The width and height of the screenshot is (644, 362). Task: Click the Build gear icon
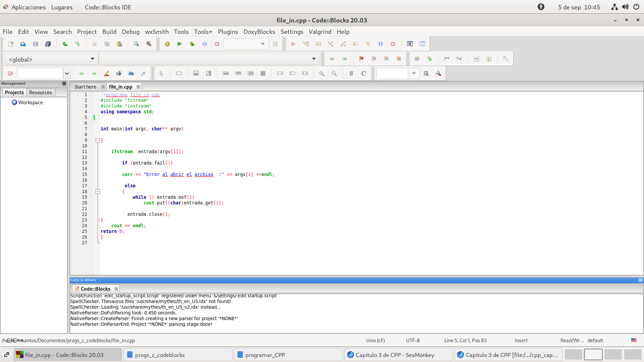(167, 44)
